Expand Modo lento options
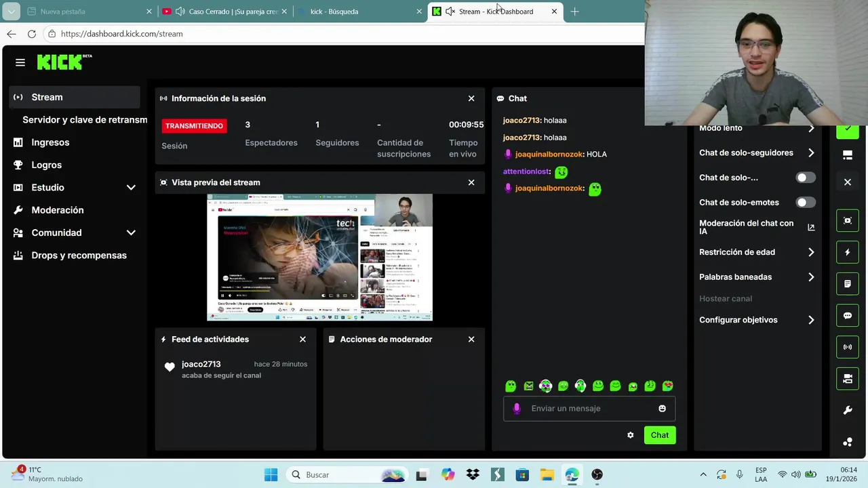 pos(811,128)
